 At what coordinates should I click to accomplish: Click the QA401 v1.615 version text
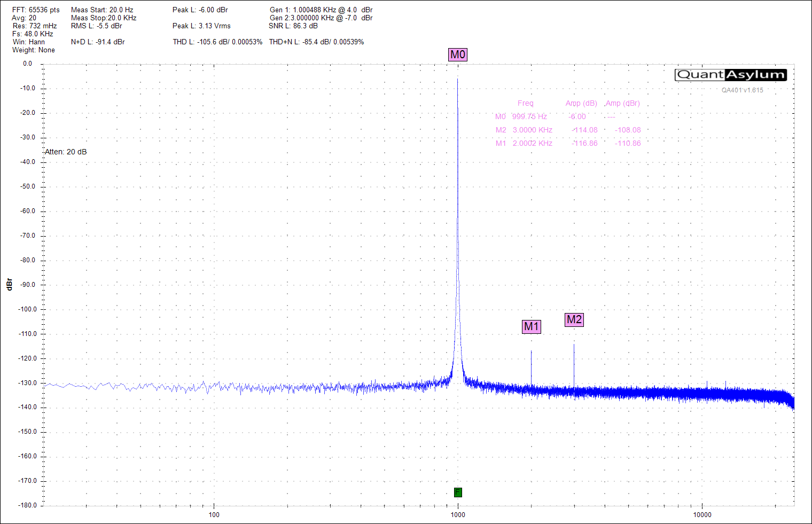coord(743,90)
